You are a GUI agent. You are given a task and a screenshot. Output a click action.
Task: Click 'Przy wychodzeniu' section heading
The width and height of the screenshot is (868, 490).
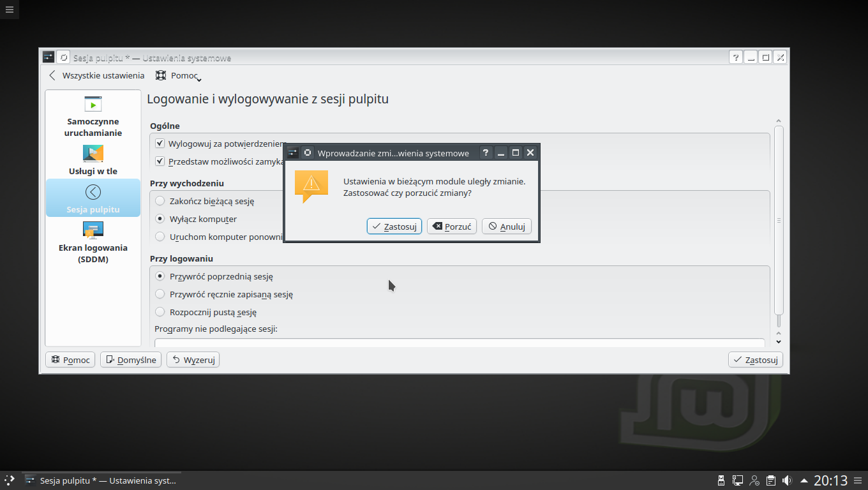187,183
